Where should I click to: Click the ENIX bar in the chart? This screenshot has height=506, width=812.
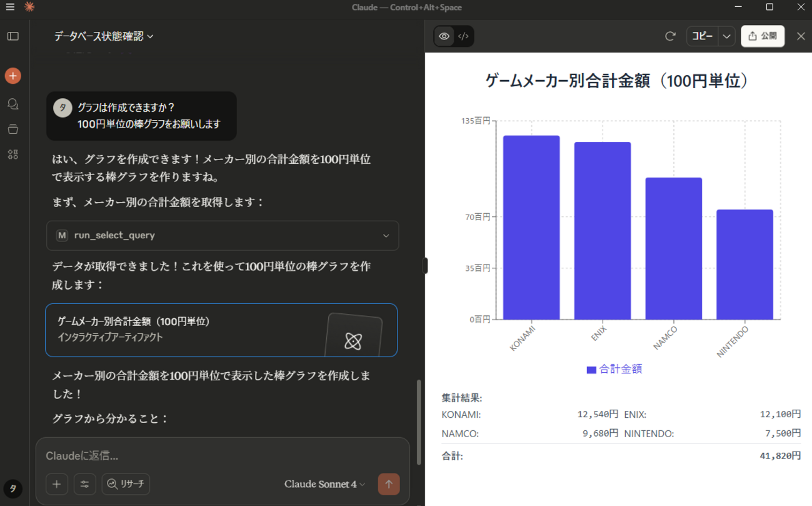[x=603, y=231]
